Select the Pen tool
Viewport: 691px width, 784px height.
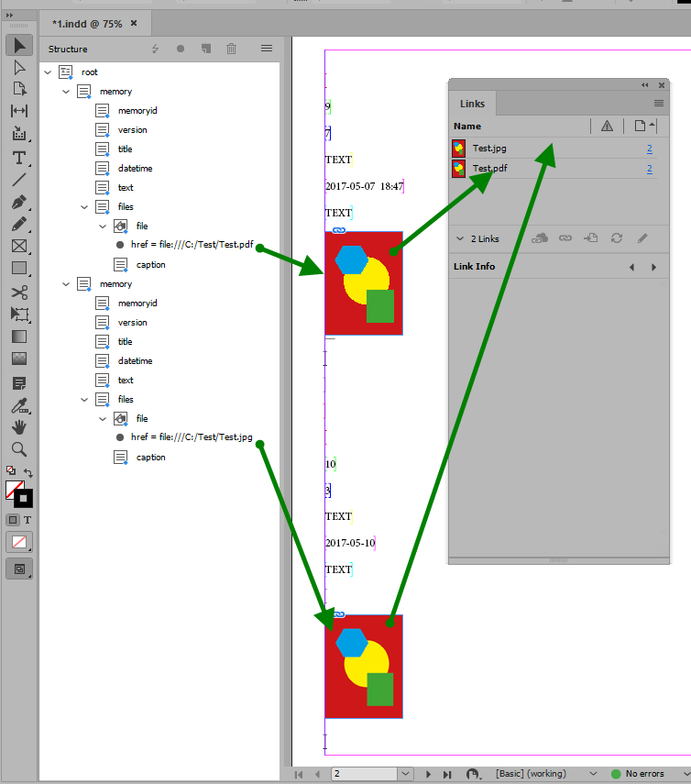coord(19,202)
